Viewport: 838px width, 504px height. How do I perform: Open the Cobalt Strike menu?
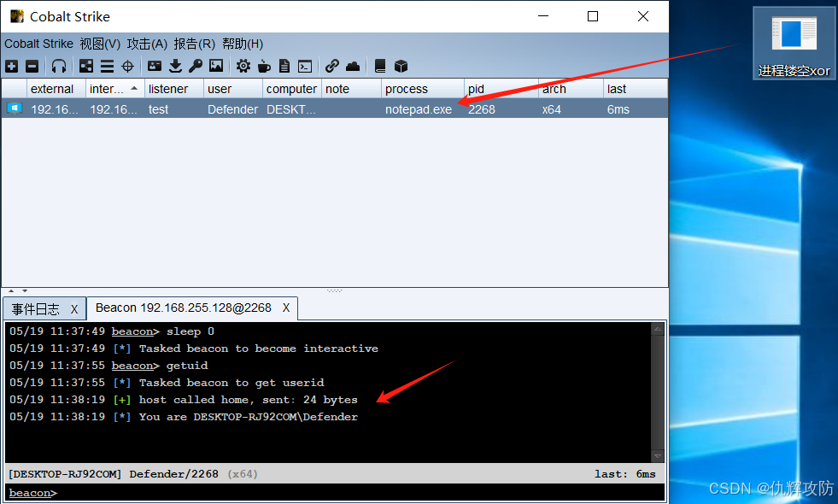(x=38, y=44)
